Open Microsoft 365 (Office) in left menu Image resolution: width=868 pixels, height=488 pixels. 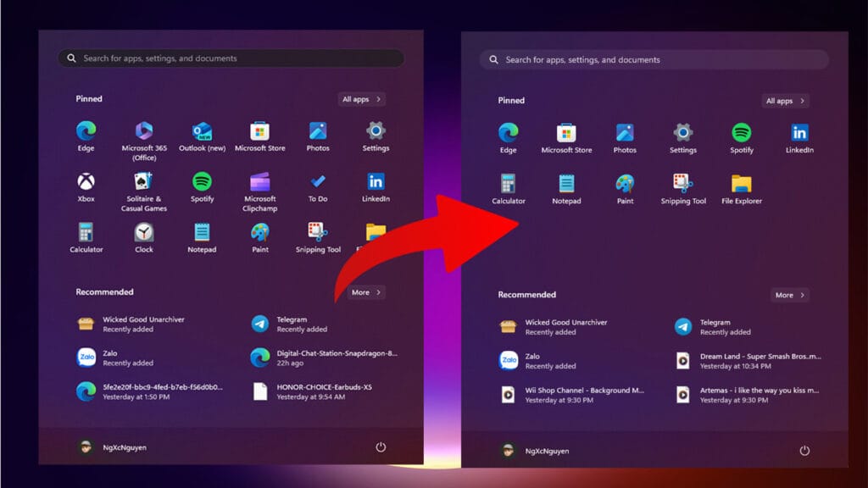point(144,141)
